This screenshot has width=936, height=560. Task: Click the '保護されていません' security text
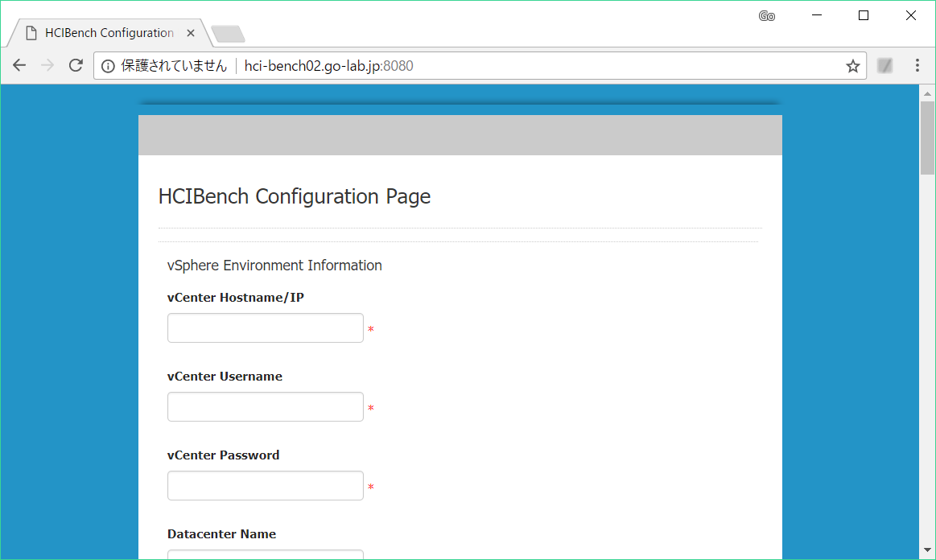(x=174, y=66)
